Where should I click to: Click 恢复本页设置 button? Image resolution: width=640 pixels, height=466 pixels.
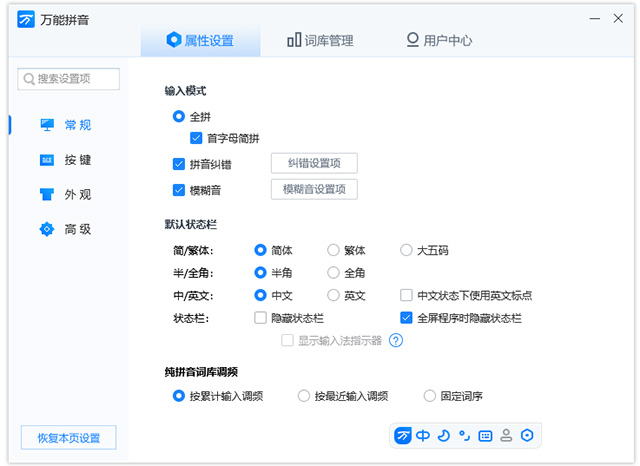coord(69,438)
